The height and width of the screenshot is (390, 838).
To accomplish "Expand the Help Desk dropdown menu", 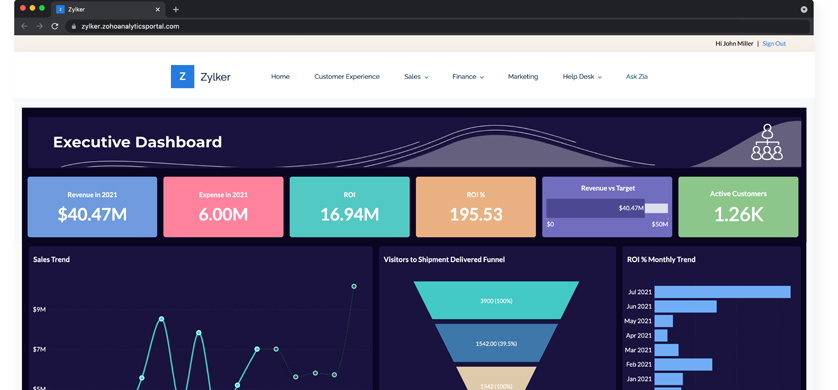I will point(582,76).
